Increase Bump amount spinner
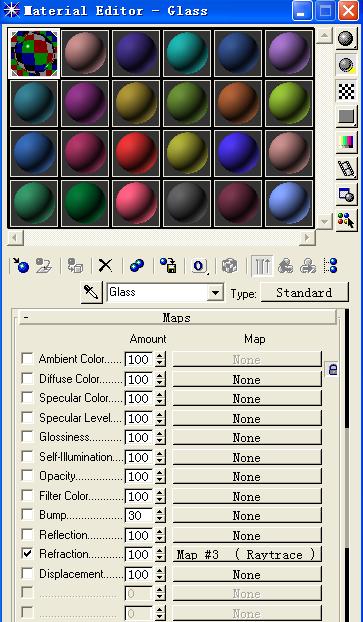 coord(160,512)
